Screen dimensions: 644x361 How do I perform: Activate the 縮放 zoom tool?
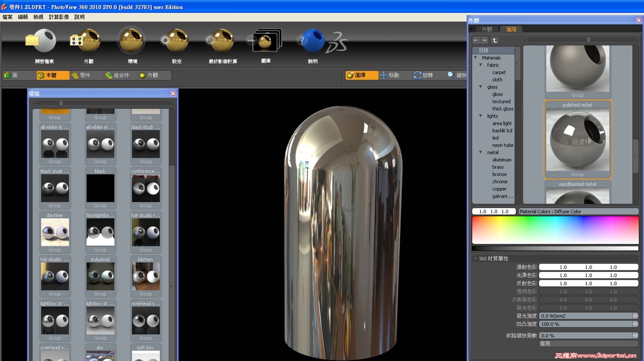point(456,75)
